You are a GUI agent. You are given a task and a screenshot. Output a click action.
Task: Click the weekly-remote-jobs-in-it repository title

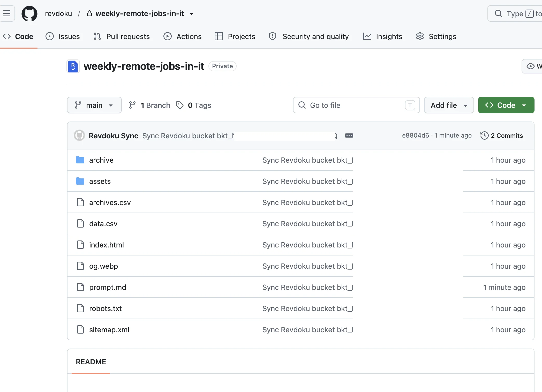[x=144, y=66]
